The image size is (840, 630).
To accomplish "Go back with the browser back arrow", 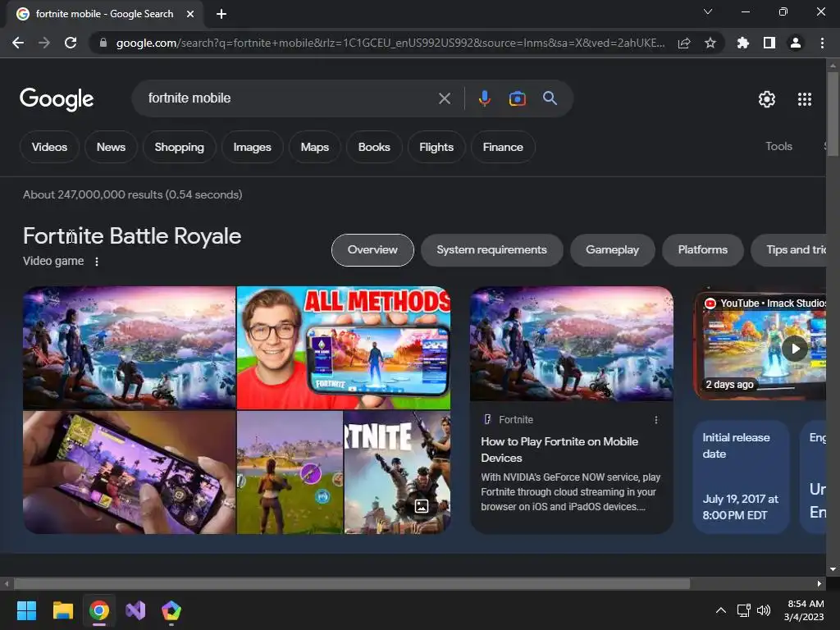I will point(18,43).
